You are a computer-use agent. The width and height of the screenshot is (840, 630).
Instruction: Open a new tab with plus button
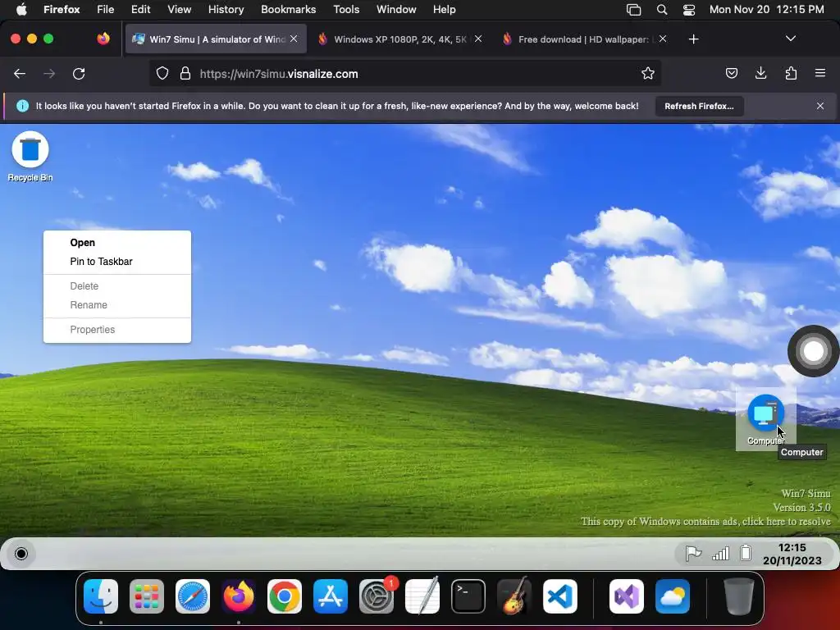pyautogui.click(x=694, y=39)
